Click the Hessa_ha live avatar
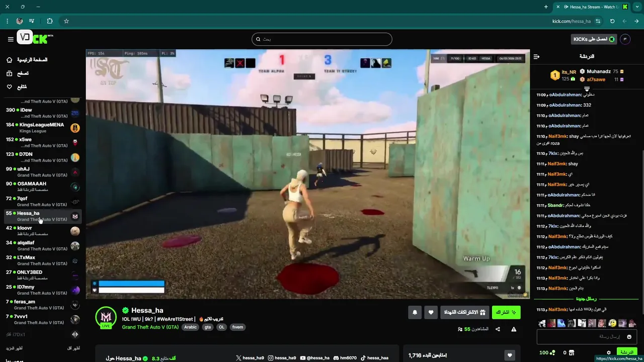The width and height of the screenshot is (644, 362). [x=106, y=317]
